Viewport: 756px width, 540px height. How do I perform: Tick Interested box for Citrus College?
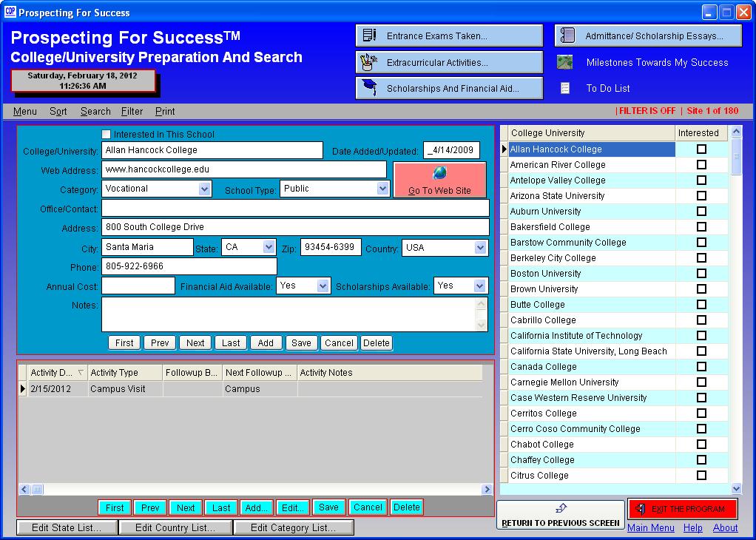701,476
